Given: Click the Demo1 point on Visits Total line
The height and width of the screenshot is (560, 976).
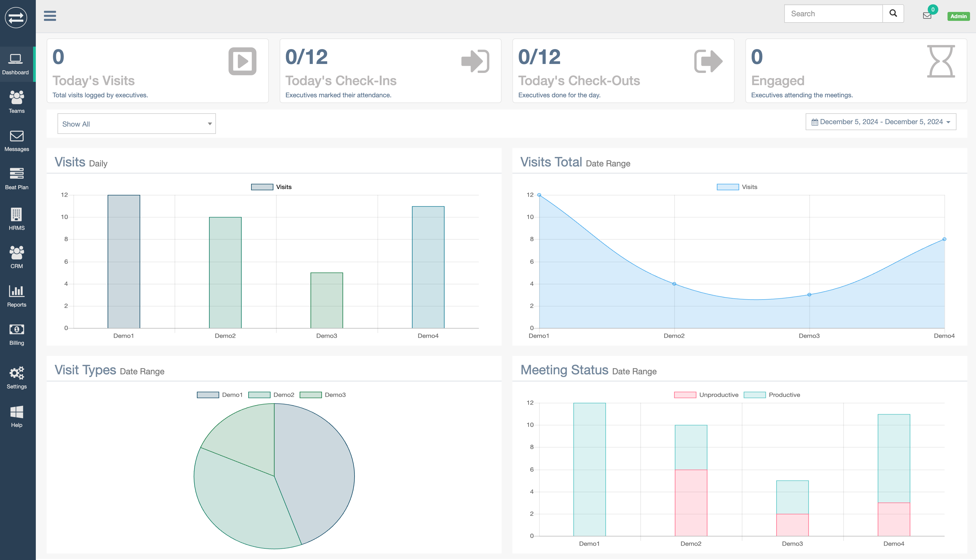Looking at the screenshot, I should pos(539,195).
